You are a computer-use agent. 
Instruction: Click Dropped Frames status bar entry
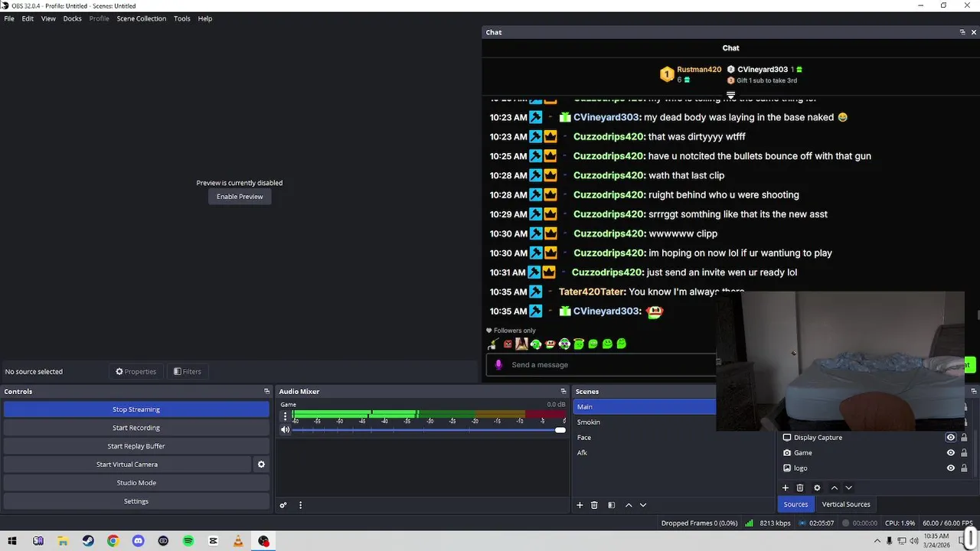699,523
